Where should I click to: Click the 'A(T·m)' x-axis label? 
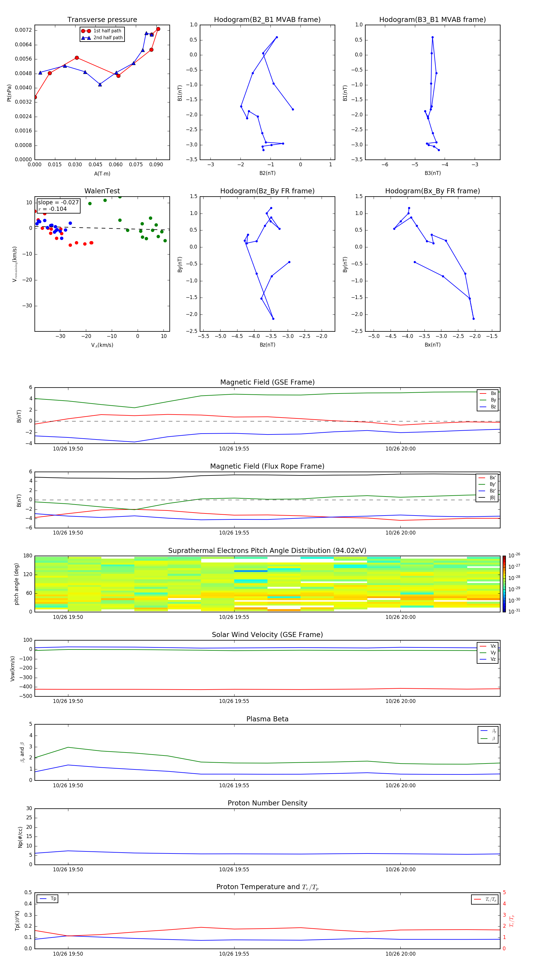point(102,173)
